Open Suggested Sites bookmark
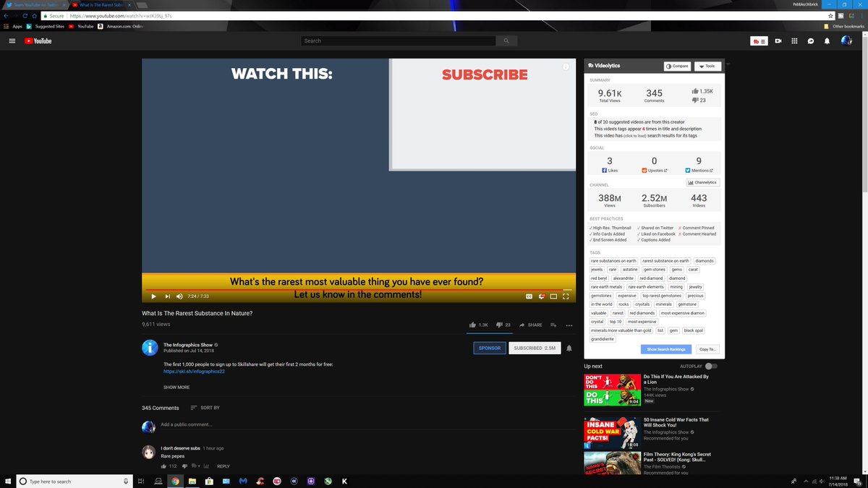 [x=46, y=26]
